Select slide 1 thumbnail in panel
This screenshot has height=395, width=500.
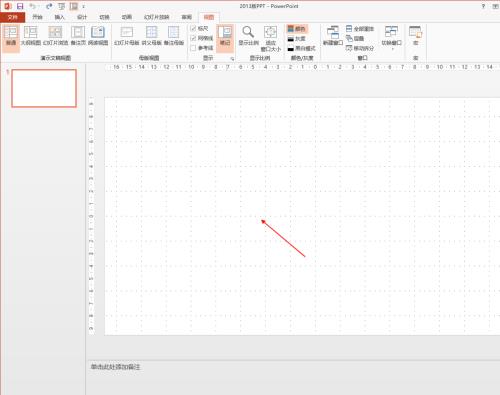pos(44,88)
